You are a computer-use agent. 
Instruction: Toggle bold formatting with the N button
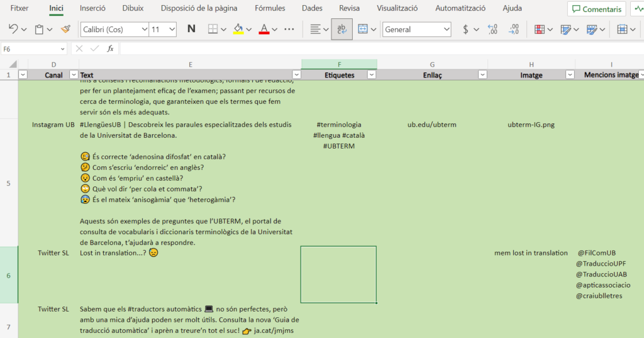point(191,30)
